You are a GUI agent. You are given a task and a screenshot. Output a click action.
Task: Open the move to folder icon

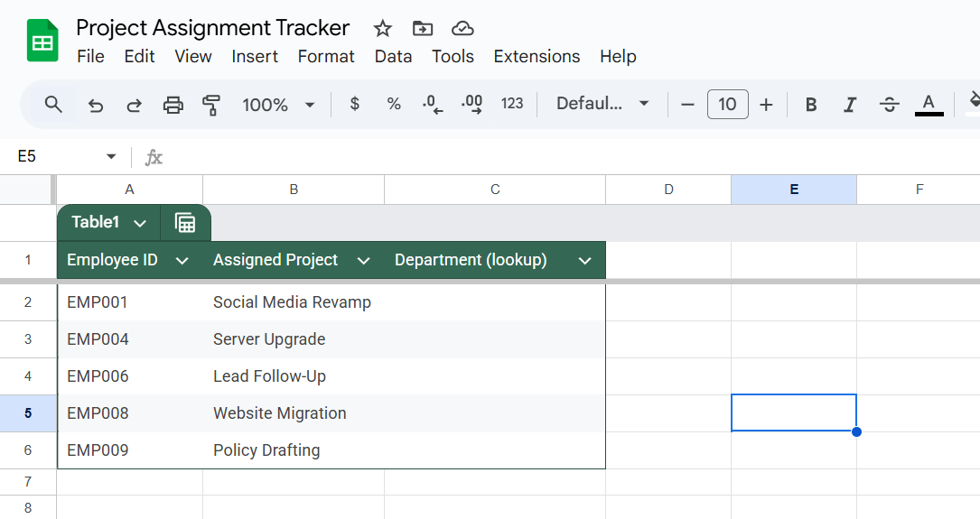(423, 29)
